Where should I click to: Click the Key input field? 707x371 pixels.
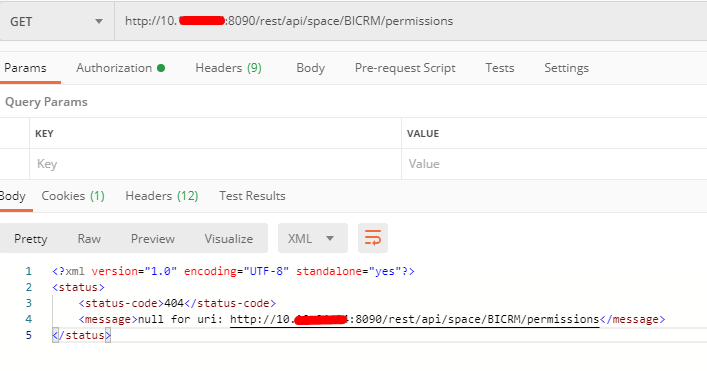216,164
